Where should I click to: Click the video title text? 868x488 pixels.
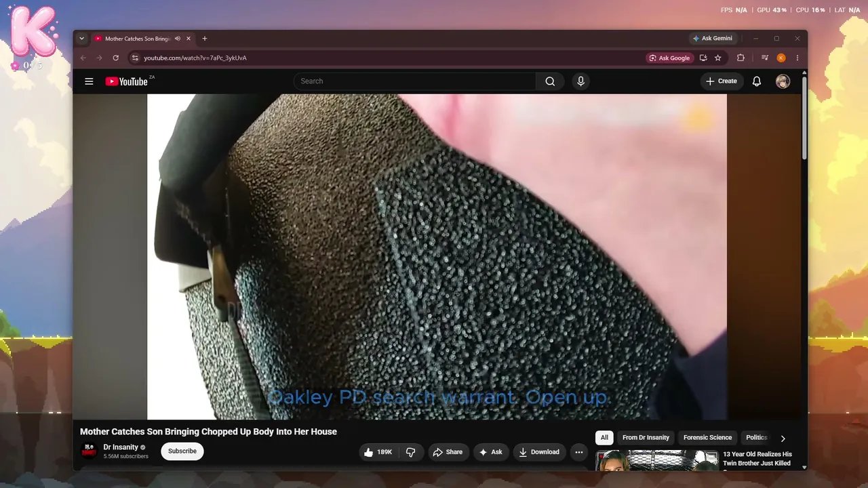click(208, 432)
